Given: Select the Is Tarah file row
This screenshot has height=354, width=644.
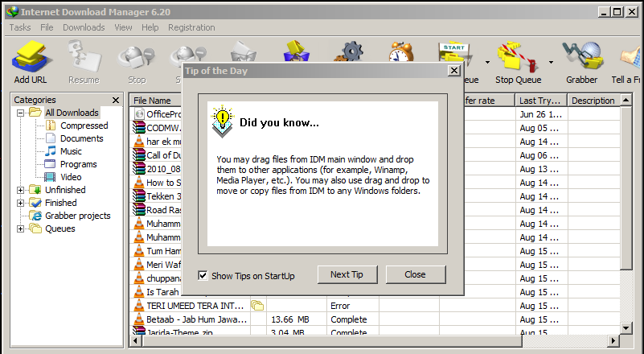Looking at the screenshot, I should (x=157, y=292).
